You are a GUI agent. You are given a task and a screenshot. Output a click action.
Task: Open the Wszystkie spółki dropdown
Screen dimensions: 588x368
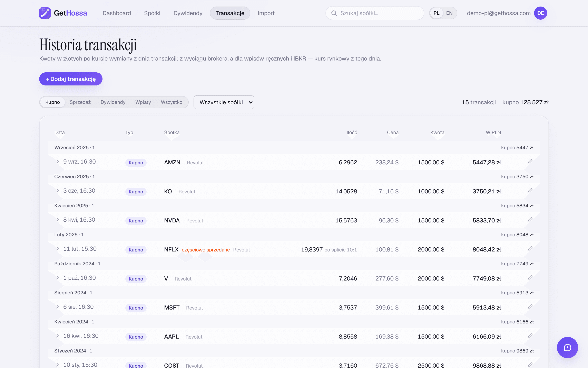click(x=224, y=102)
